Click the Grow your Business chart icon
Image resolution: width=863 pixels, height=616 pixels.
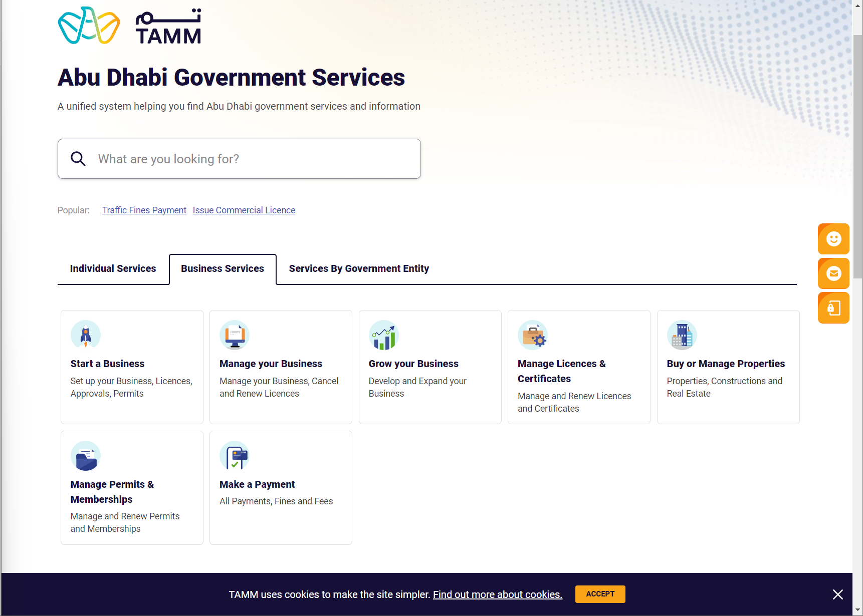click(x=384, y=335)
